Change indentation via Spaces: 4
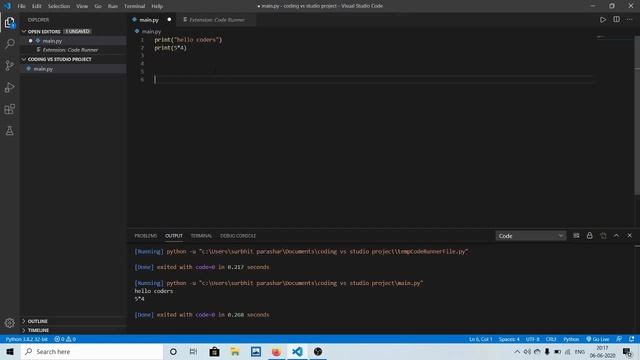640x360 pixels. tap(509, 339)
